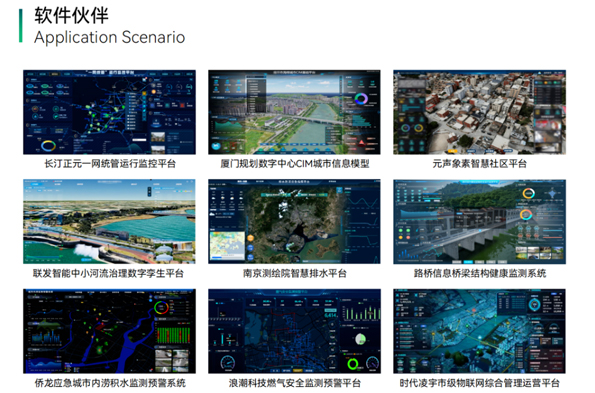Open the 长汀正元一网统管运行监控平台 screenshot
The height and width of the screenshot is (393, 595).
pos(109,112)
